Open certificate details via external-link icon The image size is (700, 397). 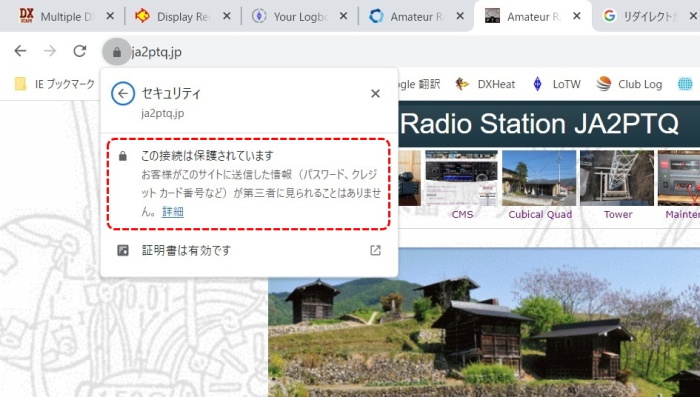point(375,251)
